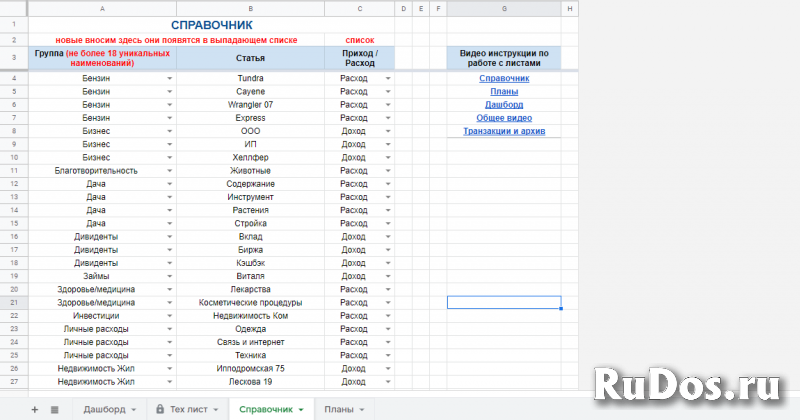
Task: Open the Дашборд tab menu arrow
Action: pyautogui.click(x=135, y=409)
